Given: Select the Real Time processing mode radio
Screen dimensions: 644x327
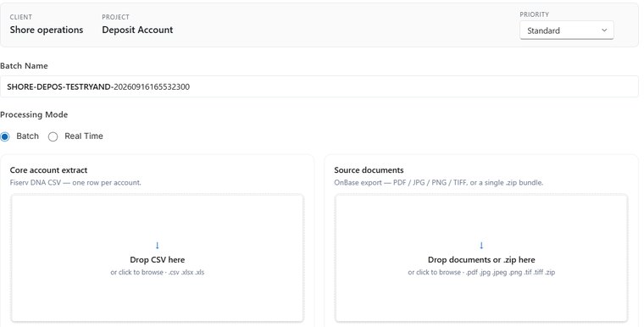Looking at the screenshot, I should pyautogui.click(x=53, y=136).
